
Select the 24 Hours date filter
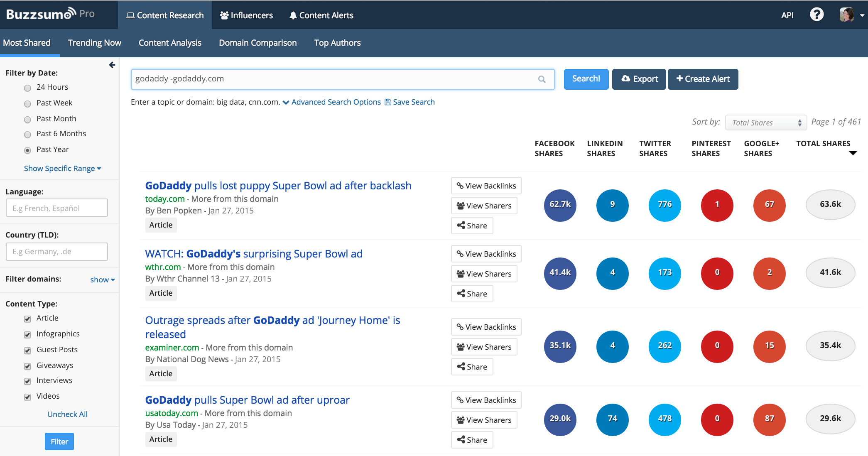point(27,88)
